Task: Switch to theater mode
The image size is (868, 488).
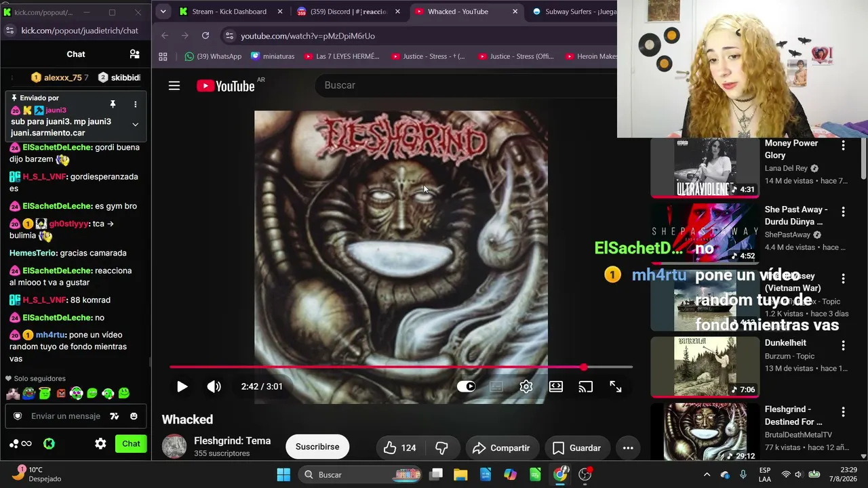Action: (556, 386)
